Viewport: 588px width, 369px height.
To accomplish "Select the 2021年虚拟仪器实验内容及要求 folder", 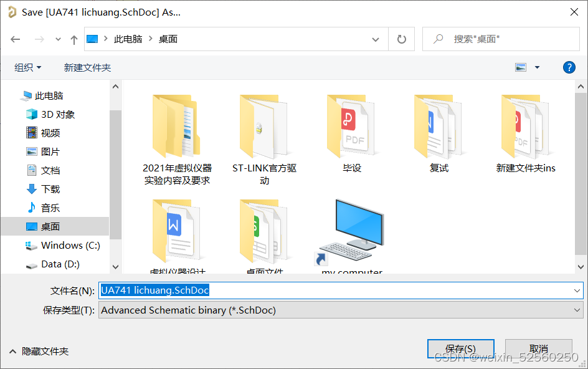I will point(177,140).
